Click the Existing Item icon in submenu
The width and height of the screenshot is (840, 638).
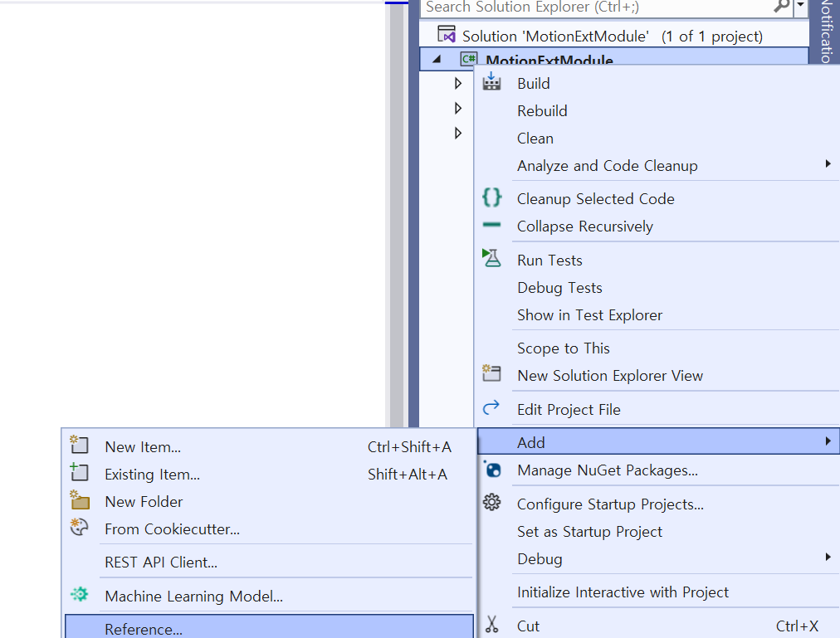[80, 472]
